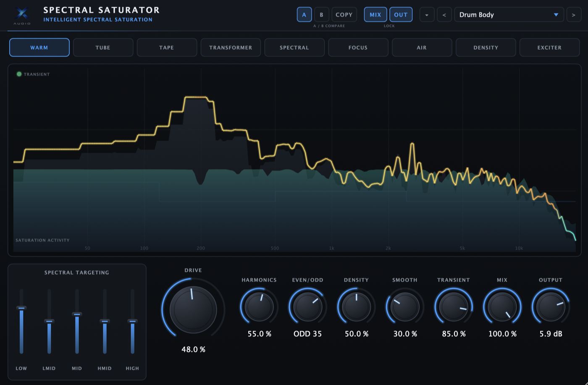Open the preset options menu arrow
Viewport: 588px width, 385px height.
427,15
